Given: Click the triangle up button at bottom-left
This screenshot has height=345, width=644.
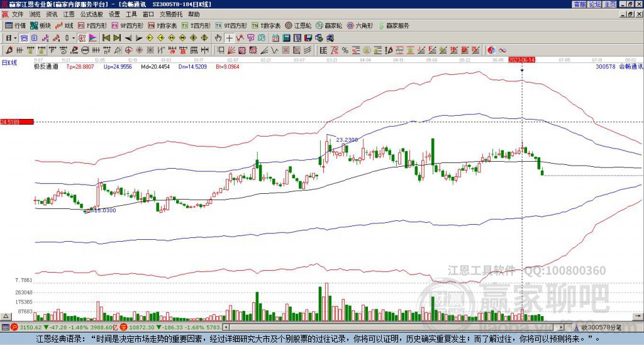Looking at the screenshot, I should (6, 317).
